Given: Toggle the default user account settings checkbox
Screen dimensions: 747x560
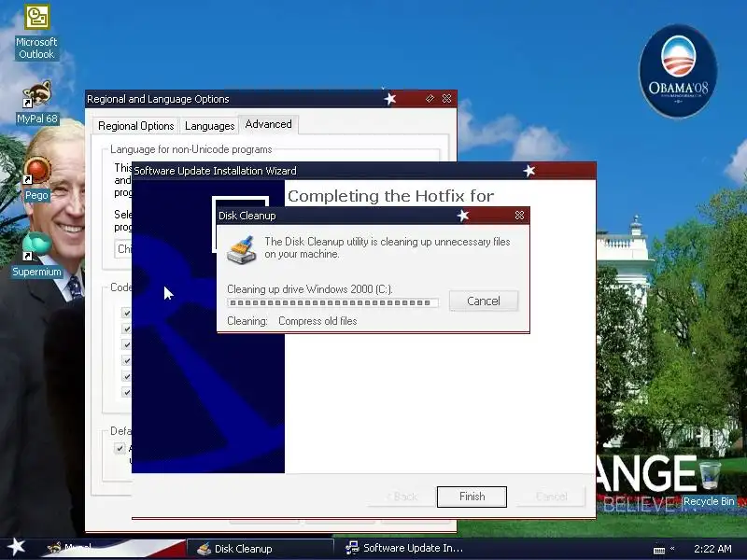Looking at the screenshot, I should coord(120,448).
